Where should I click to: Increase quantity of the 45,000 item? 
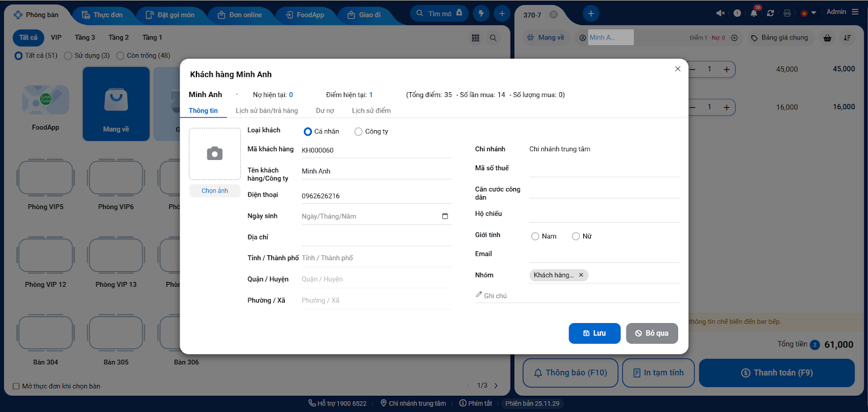point(726,69)
